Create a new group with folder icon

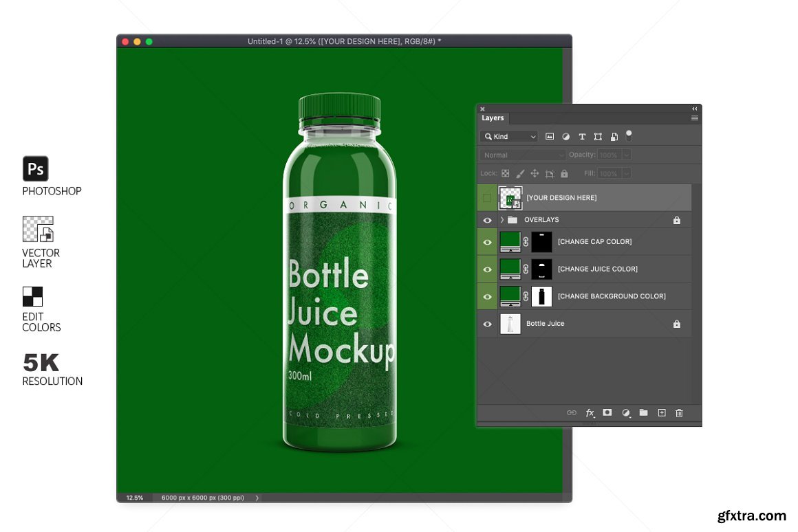click(643, 413)
